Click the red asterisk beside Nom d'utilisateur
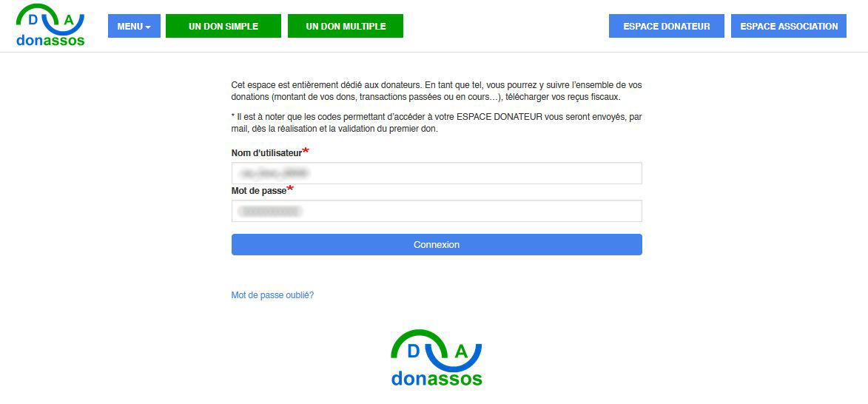This screenshot has height=404, width=868. [306, 152]
